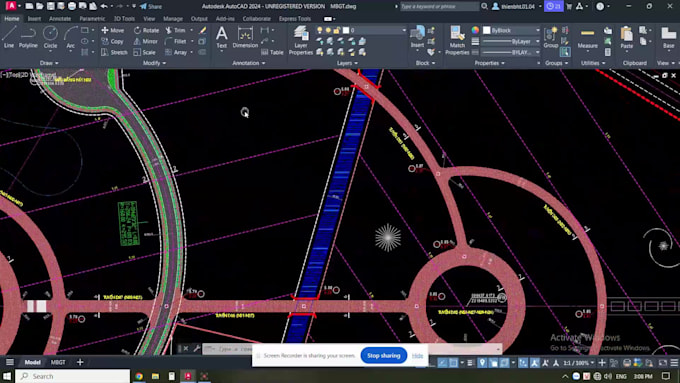Image resolution: width=680 pixels, height=383 pixels.
Task: Click the Hide link
Action: 417,356
